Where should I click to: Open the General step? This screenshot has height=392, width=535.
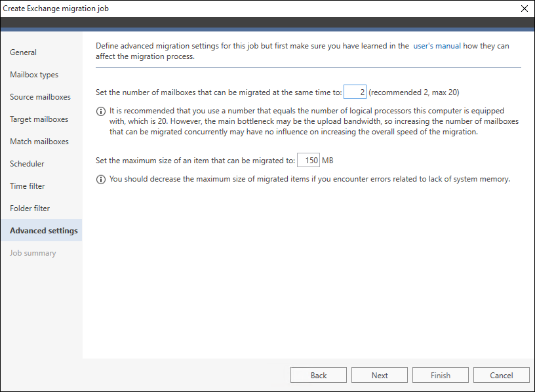(23, 52)
